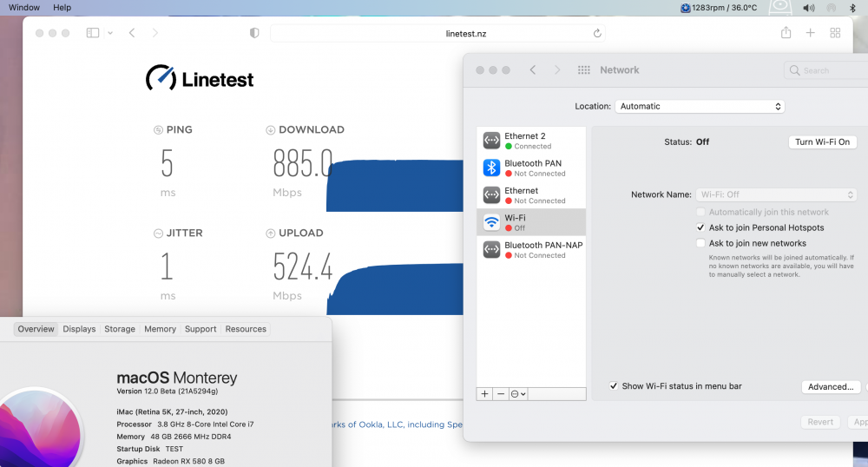Click the Version 12.0 Beta text
This screenshot has height=467, width=868.
[168, 391]
